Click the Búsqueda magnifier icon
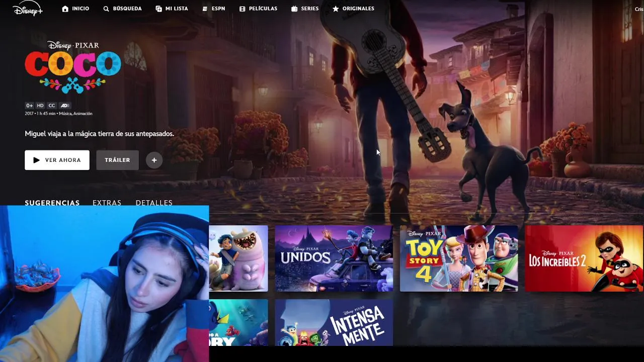 pos(106,9)
